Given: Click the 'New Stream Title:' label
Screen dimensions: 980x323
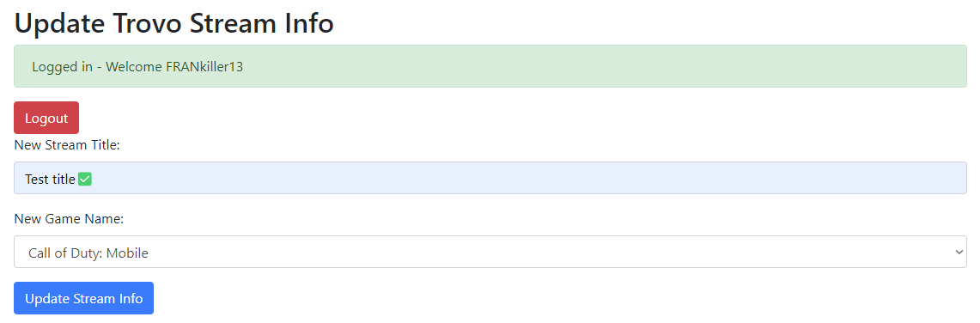Looking at the screenshot, I should [x=66, y=145].
